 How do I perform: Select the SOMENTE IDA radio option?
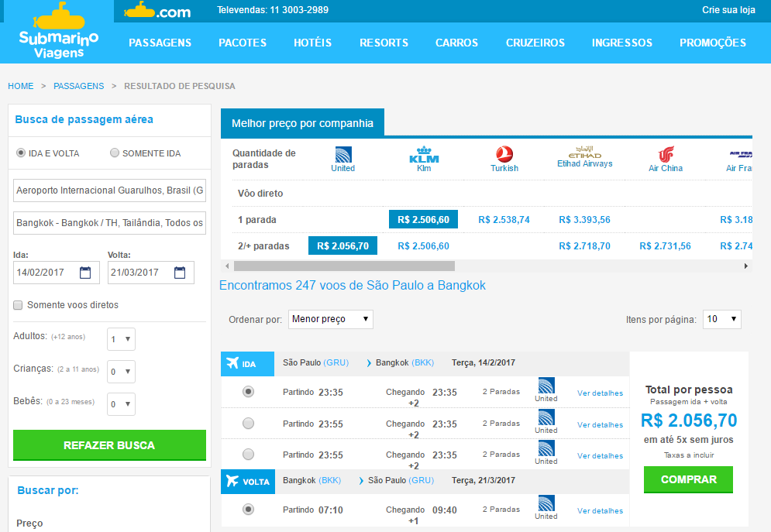coord(115,153)
